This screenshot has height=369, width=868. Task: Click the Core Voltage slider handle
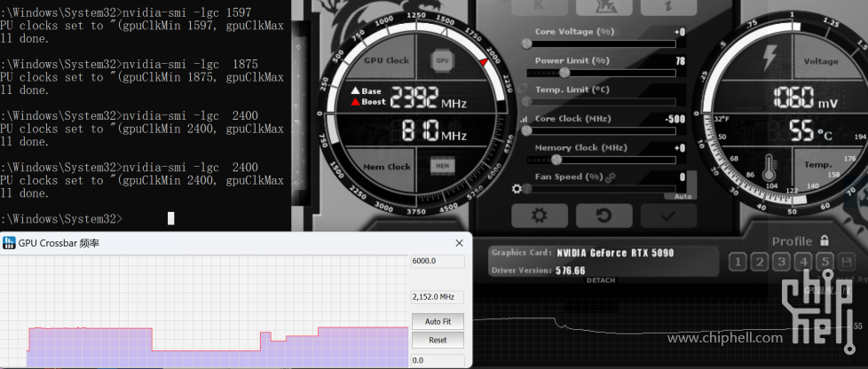click(526, 43)
